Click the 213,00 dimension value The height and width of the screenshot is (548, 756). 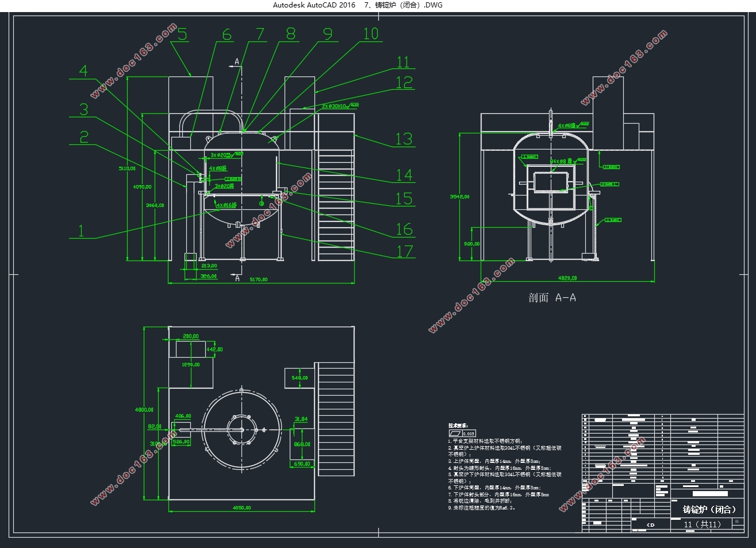(208, 266)
